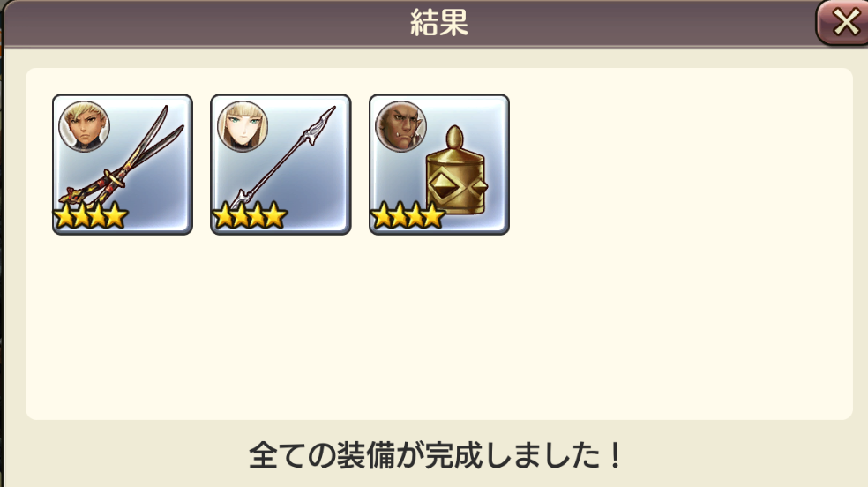
Task: Click the star rating on spear card
Action: 249,216
